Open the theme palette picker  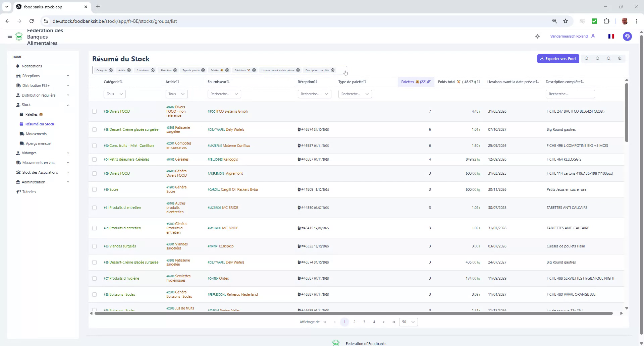pos(627,36)
